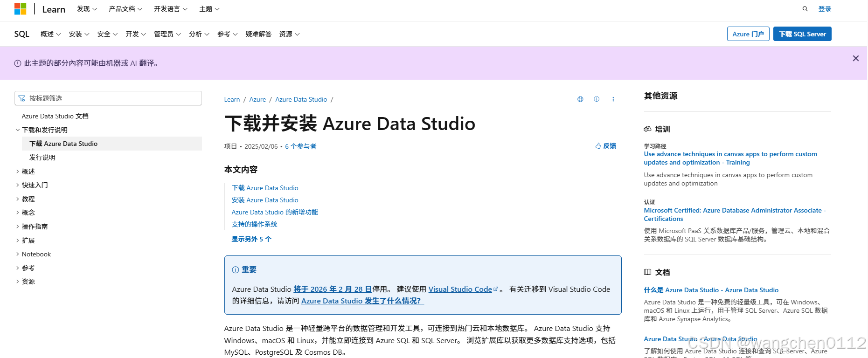Click 显示另外 5 个 to expand contents

[251, 239]
